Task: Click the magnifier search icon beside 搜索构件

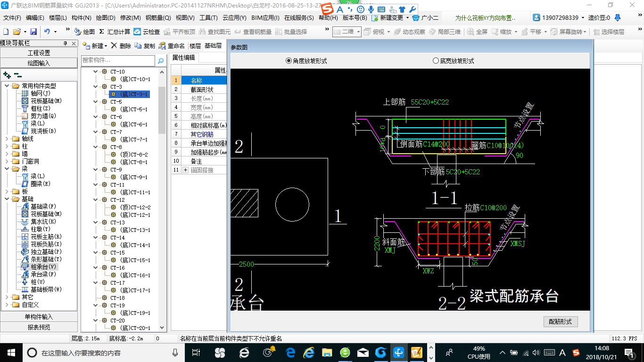Action: point(161,60)
